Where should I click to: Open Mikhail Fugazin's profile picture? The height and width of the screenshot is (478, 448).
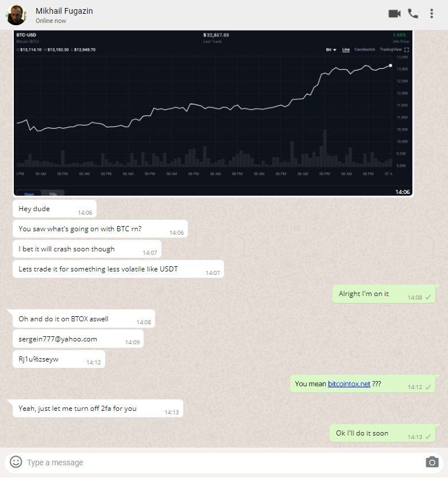[16, 15]
